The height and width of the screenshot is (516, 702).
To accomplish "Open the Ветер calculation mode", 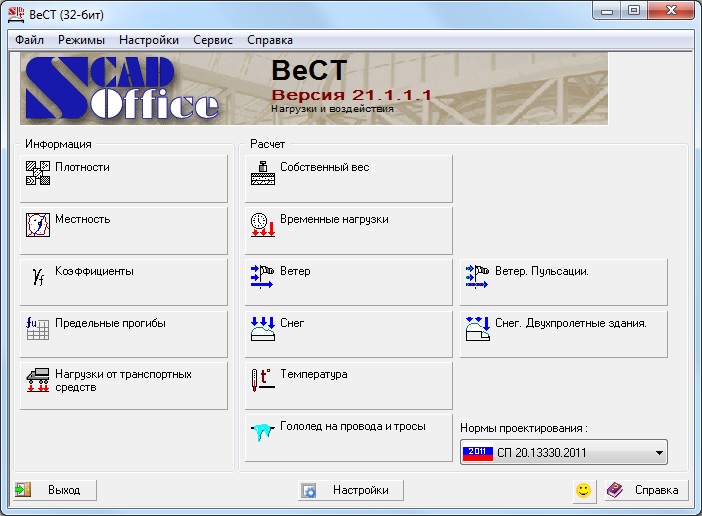I will (348, 282).
